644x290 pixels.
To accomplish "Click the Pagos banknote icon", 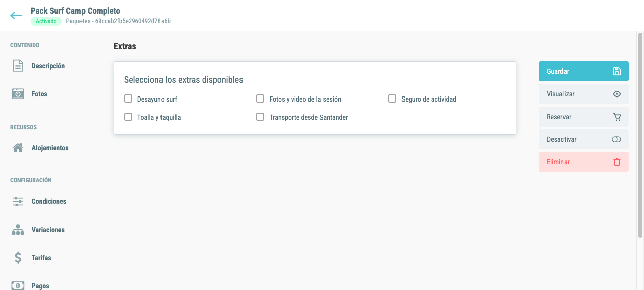I will point(18,286).
